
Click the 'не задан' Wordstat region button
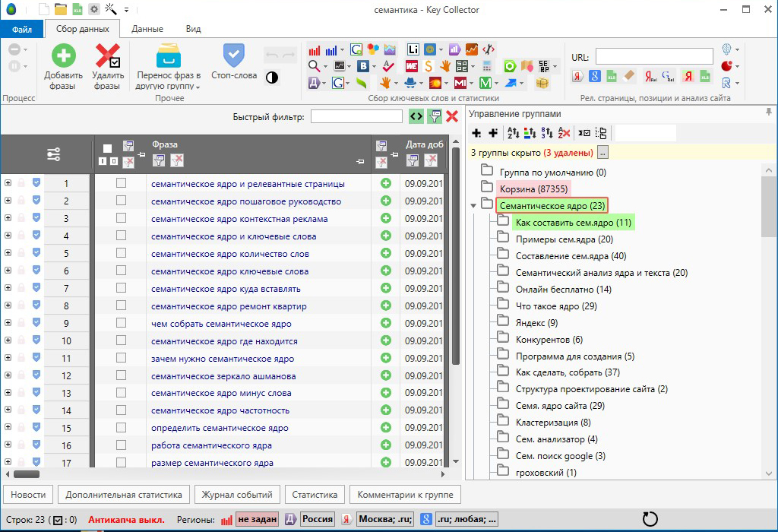pos(257,519)
